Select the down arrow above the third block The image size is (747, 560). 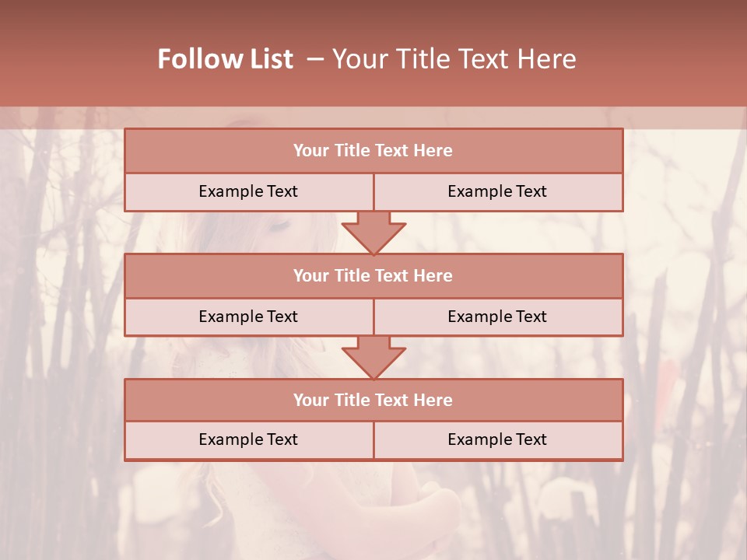373,358
